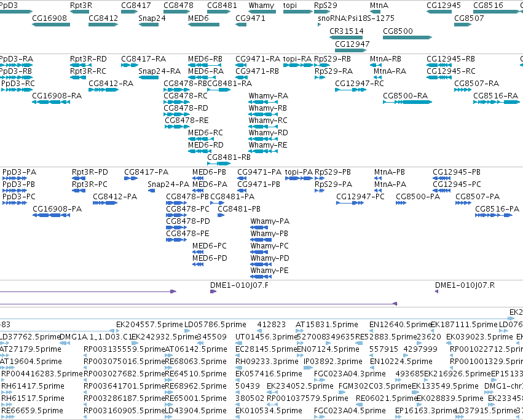Select the 380502 EST label
Viewport: 523px width, 420px height.
[x=250, y=398]
